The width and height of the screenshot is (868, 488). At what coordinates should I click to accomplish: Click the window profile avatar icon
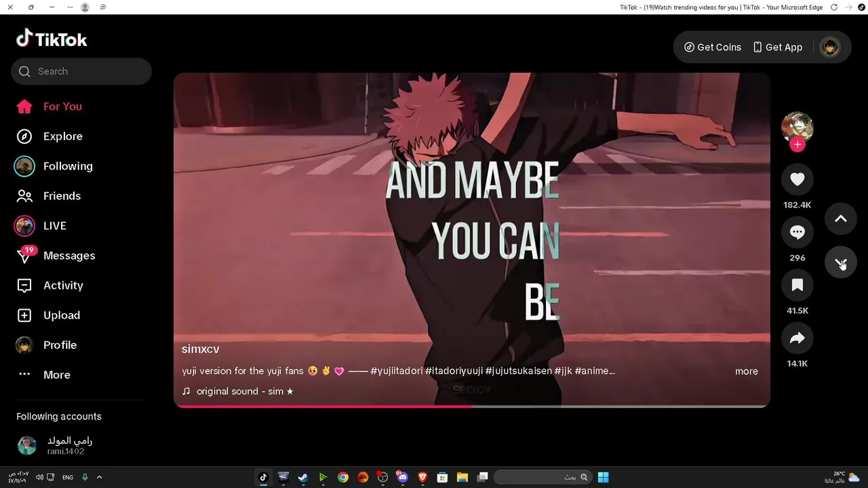click(85, 7)
